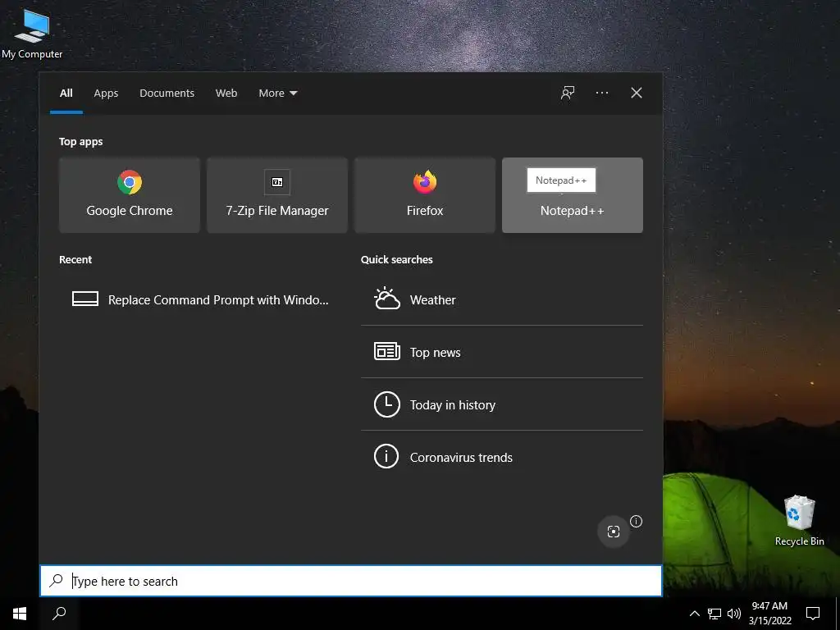
Task: Open Coronavirus trends quick search
Action: (x=501, y=457)
